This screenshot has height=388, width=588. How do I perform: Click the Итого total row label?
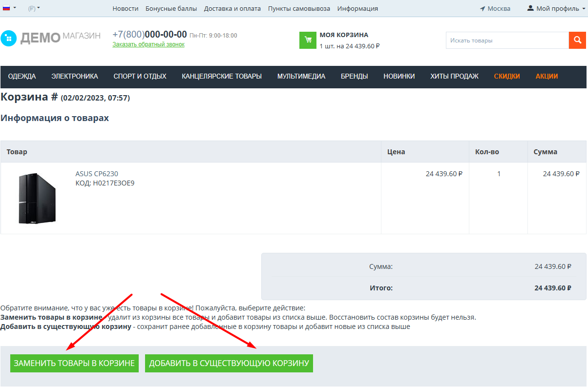pyautogui.click(x=381, y=288)
